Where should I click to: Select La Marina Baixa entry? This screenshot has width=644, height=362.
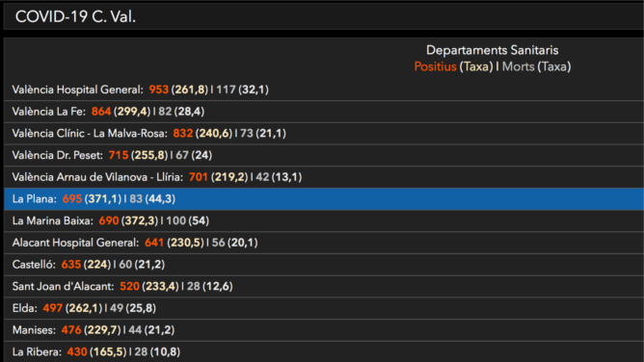(x=324, y=220)
